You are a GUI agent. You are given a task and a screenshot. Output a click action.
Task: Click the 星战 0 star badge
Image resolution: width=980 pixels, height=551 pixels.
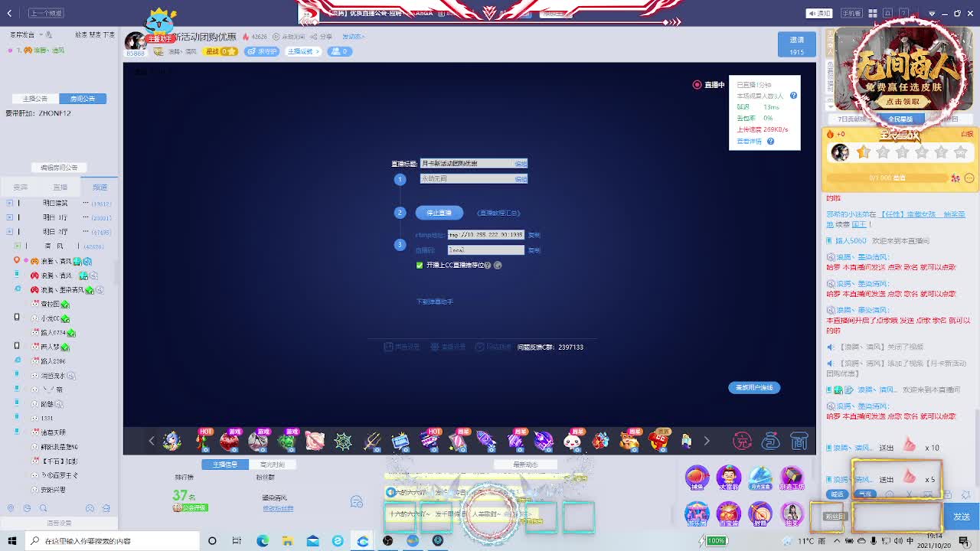coord(221,51)
